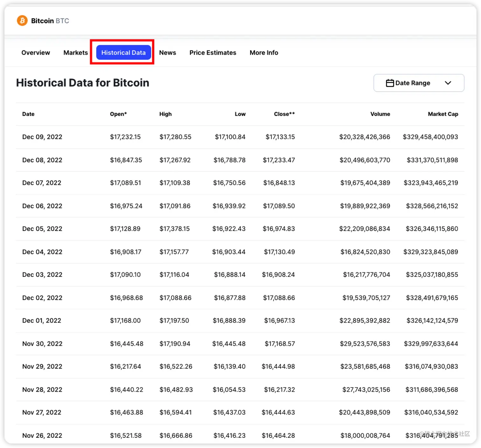Click close price $17,233.47
This screenshot has width=481, height=448.
[x=279, y=160]
